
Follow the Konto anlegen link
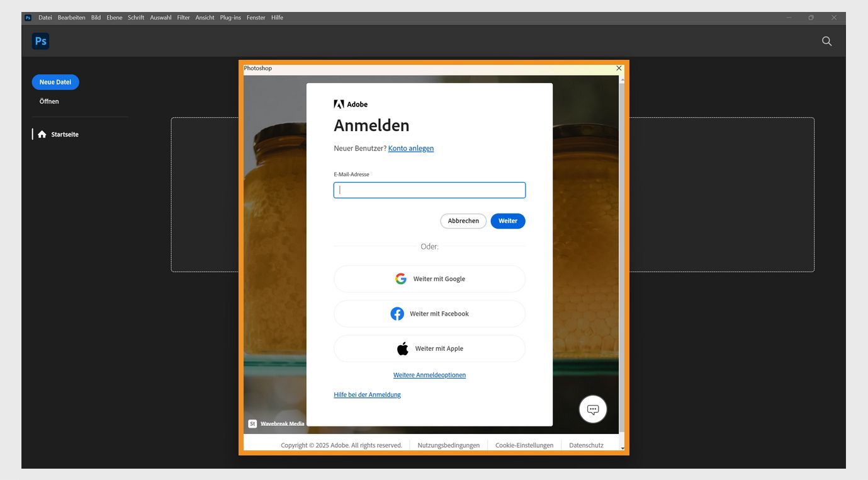tap(411, 149)
